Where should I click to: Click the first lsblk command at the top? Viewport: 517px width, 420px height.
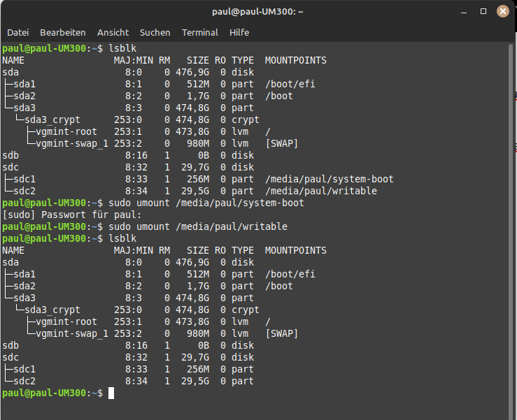click(x=122, y=48)
